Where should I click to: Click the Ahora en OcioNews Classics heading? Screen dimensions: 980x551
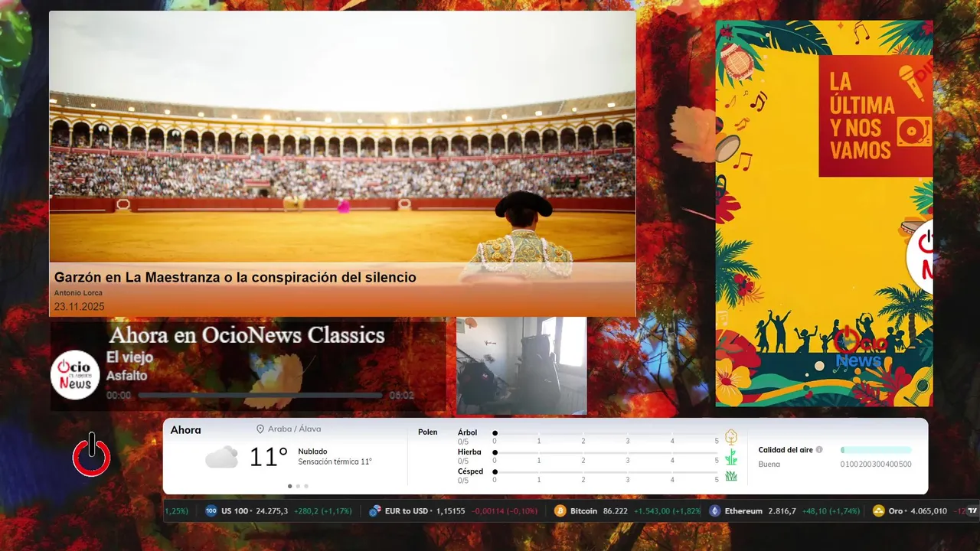pos(247,335)
